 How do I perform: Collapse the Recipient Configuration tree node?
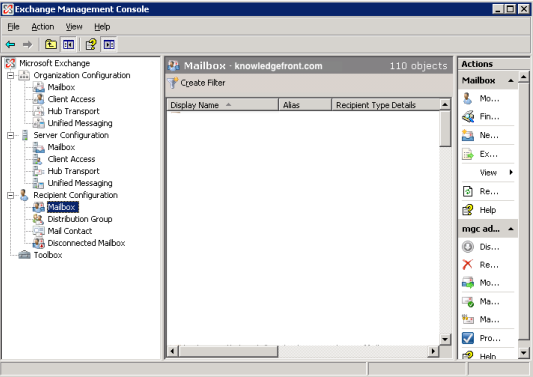[11, 195]
